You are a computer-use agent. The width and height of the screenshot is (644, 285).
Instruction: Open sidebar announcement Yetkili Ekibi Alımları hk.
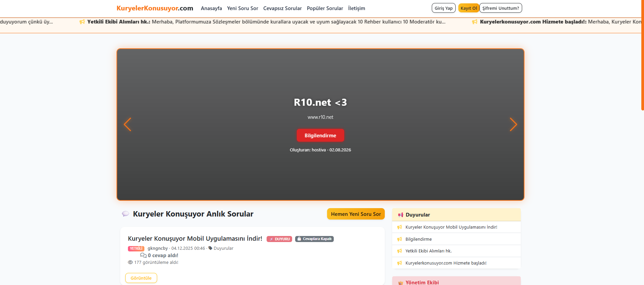(428, 251)
